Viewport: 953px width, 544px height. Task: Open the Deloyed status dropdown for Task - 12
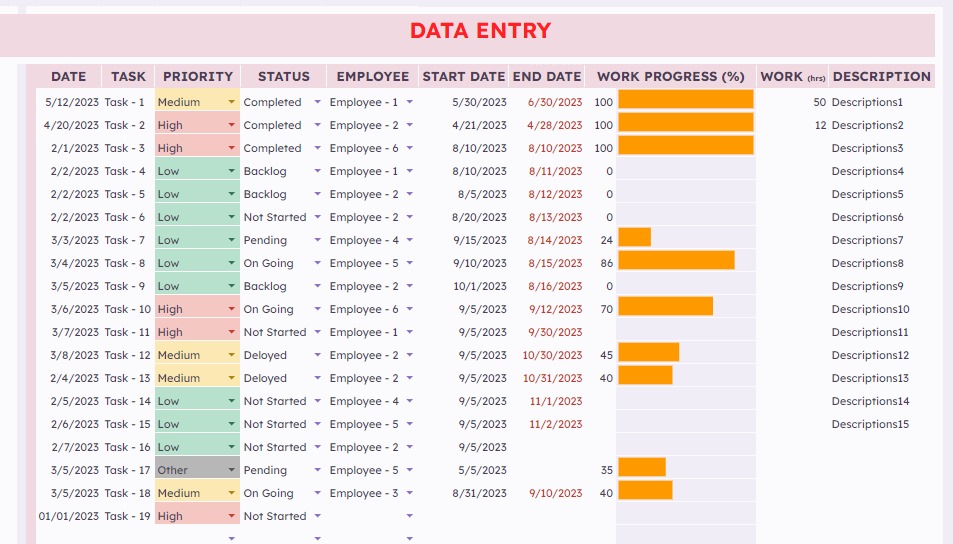[318, 355]
